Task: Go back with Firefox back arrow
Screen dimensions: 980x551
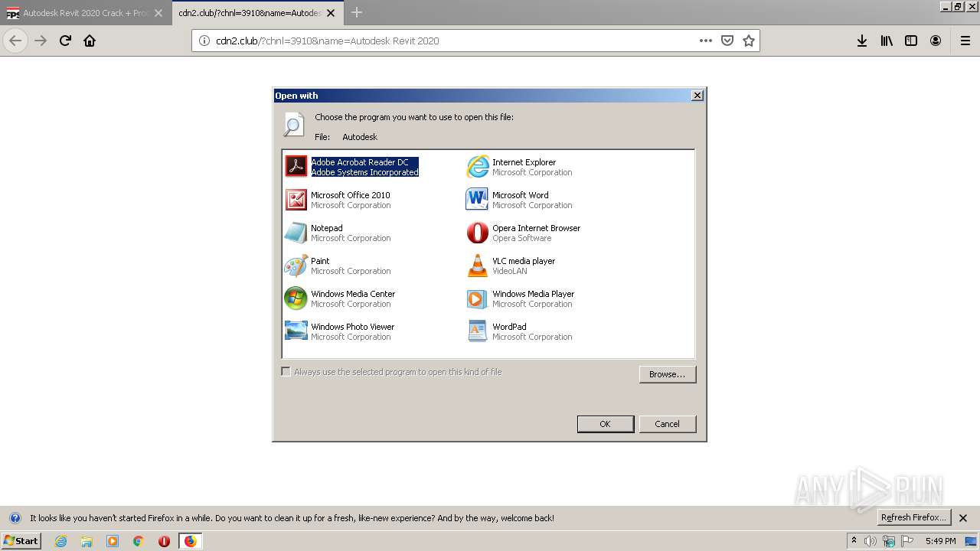Action: coord(15,41)
